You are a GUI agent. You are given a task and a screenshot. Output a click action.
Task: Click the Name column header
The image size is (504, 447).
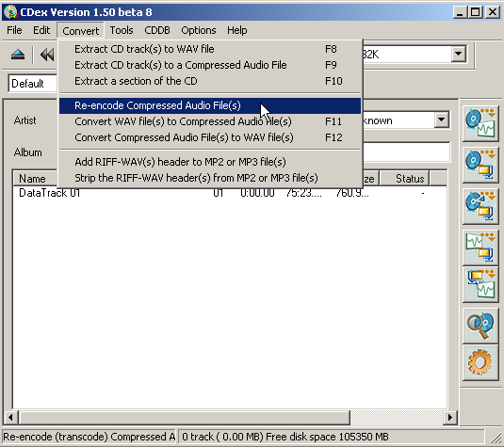point(36,179)
